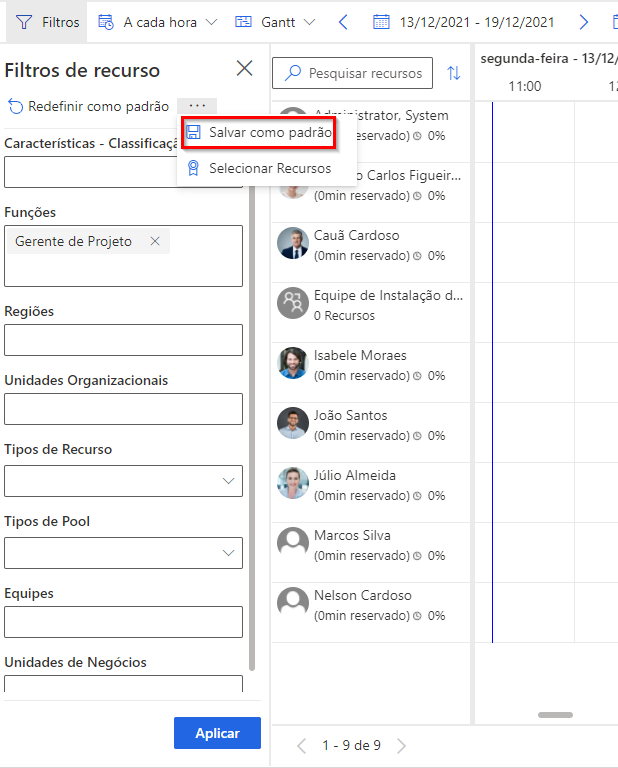Click João Santos's 0% utilization clock icon
618x768 pixels.
click(x=417, y=435)
